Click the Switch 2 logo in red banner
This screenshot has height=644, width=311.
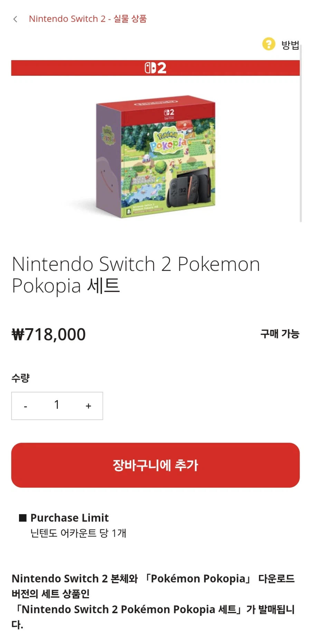155,68
